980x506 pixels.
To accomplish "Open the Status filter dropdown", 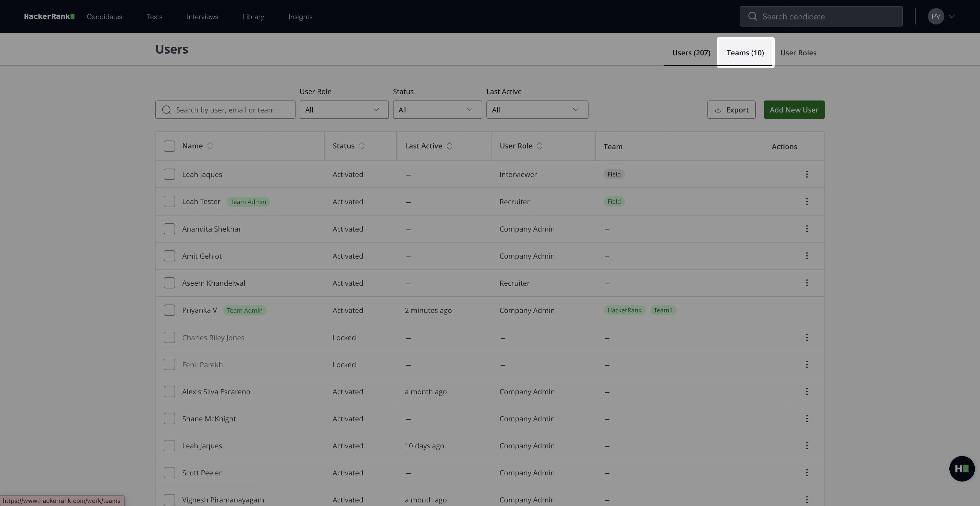I will tap(437, 110).
